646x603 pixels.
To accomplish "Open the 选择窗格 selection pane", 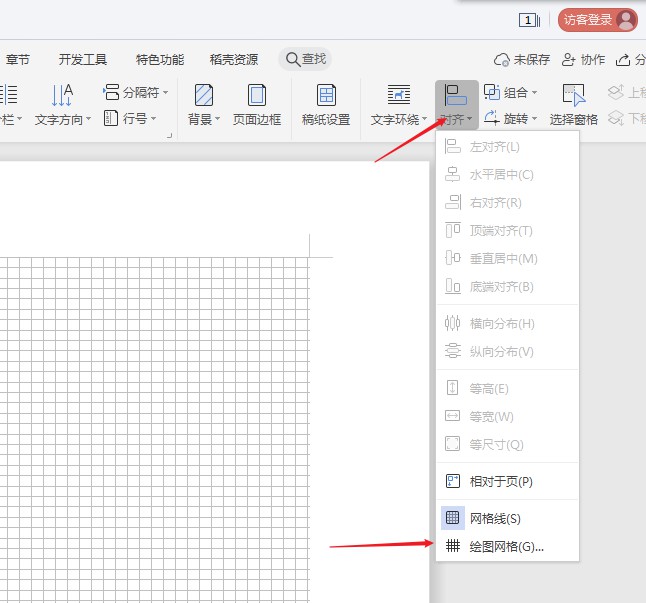I will coord(573,105).
